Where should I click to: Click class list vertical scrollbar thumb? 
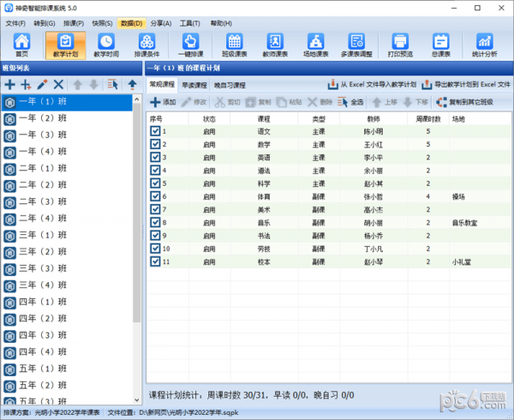tap(137, 213)
